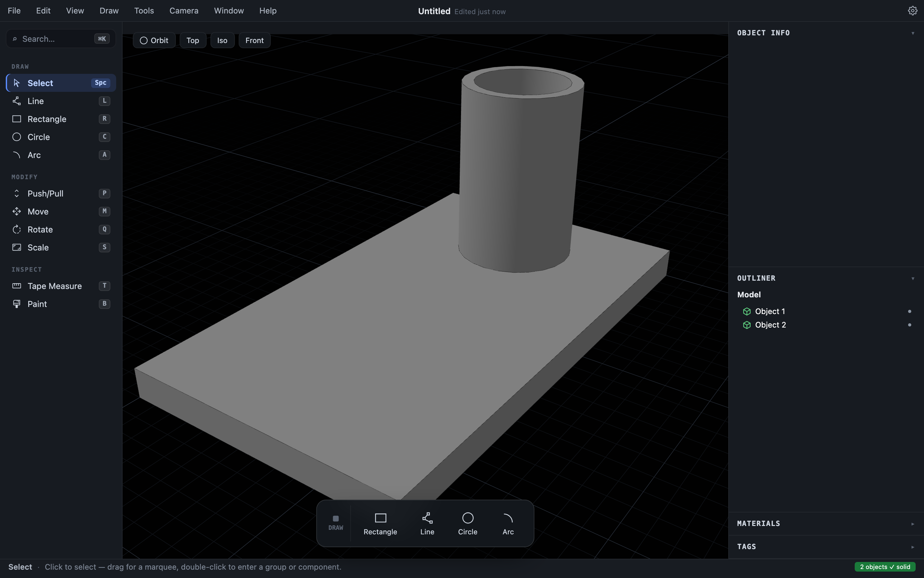Open the Draw menu
924x578 pixels.
tap(109, 11)
